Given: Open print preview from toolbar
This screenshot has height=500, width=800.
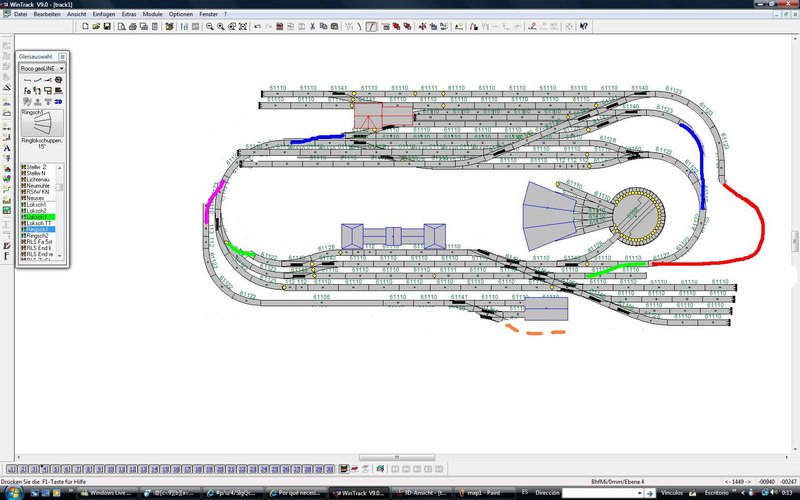Looking at the screenshot, I should tap(121, 27).
